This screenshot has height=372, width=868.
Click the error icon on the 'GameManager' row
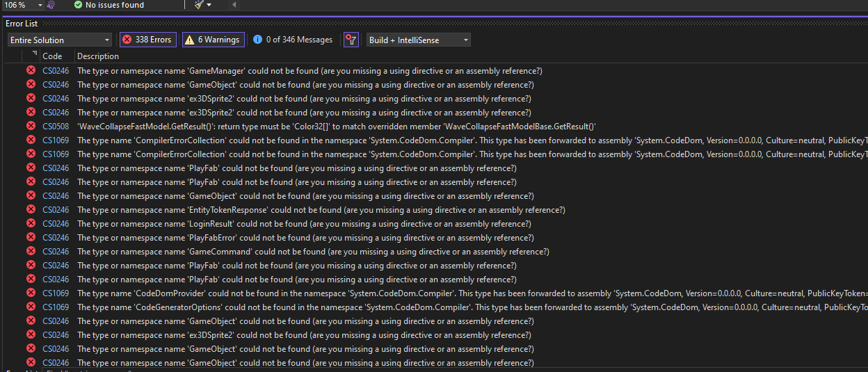(31, 70)
